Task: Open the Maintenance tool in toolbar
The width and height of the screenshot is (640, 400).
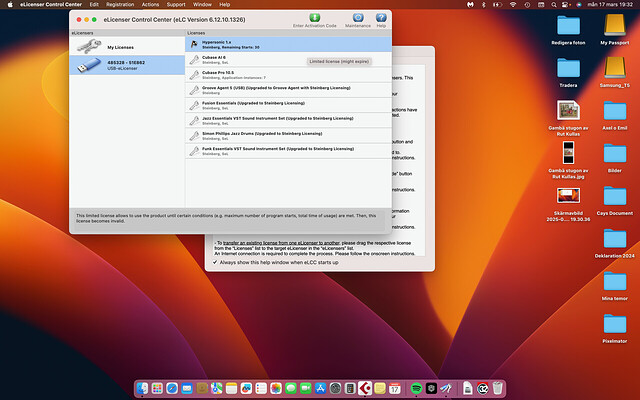Action: click(358, 18)
